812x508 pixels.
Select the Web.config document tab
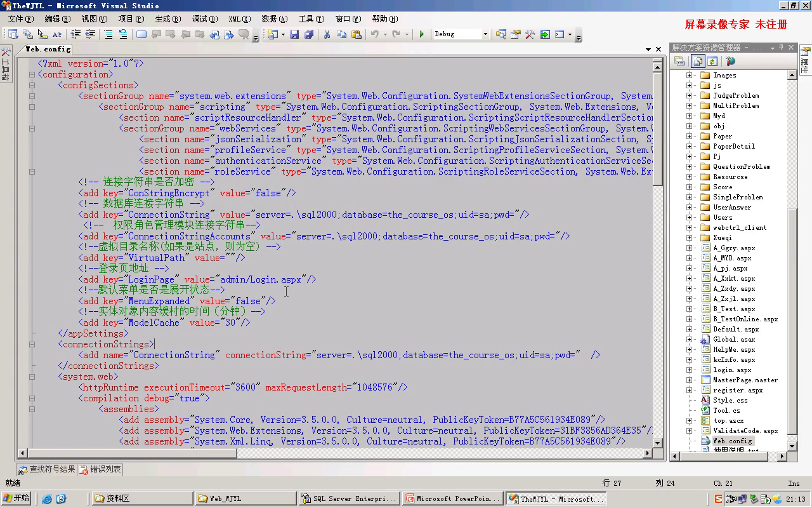click(48, 49)
